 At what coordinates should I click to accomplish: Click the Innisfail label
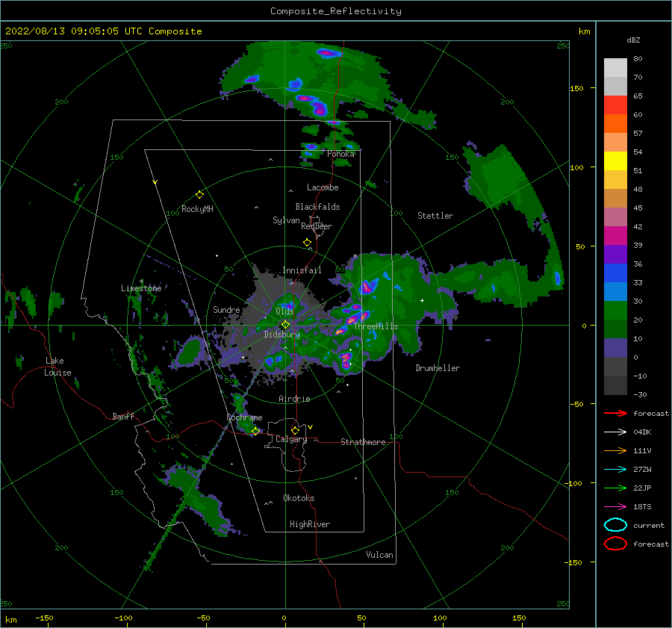pos(302,270)
